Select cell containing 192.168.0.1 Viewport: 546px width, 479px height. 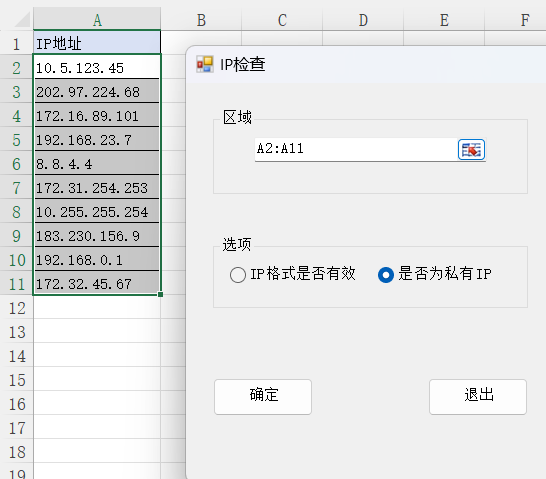click(x=97, y=260)
